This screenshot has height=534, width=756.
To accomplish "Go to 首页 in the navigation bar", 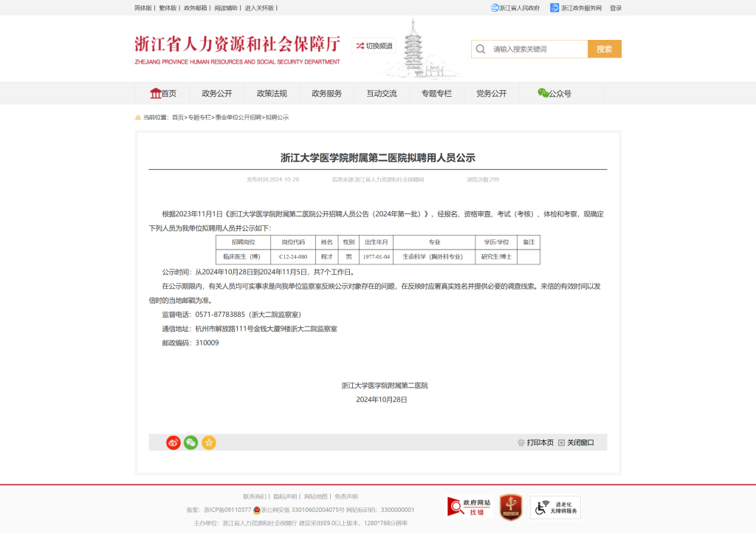I will point(163,94).
